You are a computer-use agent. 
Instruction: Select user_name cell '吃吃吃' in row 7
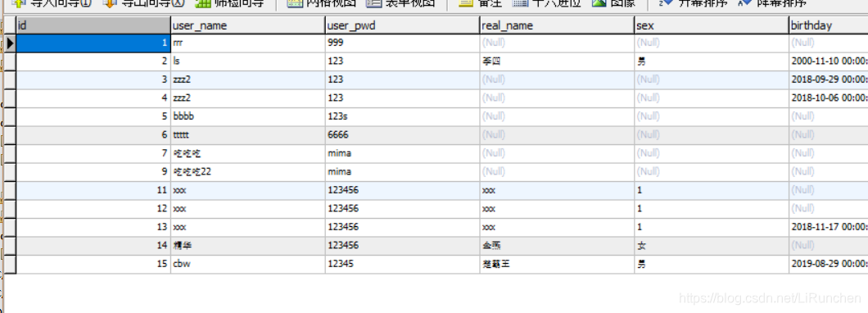tap(247, 153)
